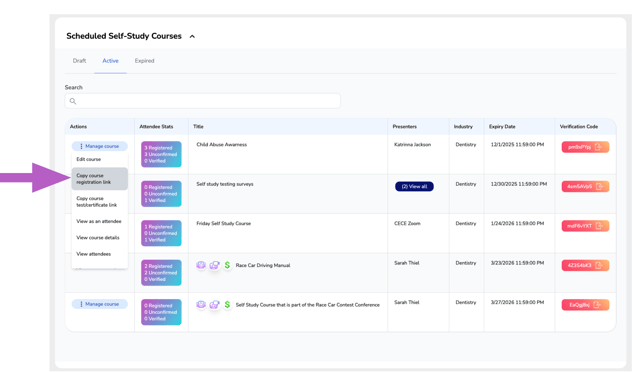This screenshot has height=373, width=636.
Task: Click second purple icon beside Race Car Driving Manual
Action: [214, 266]
